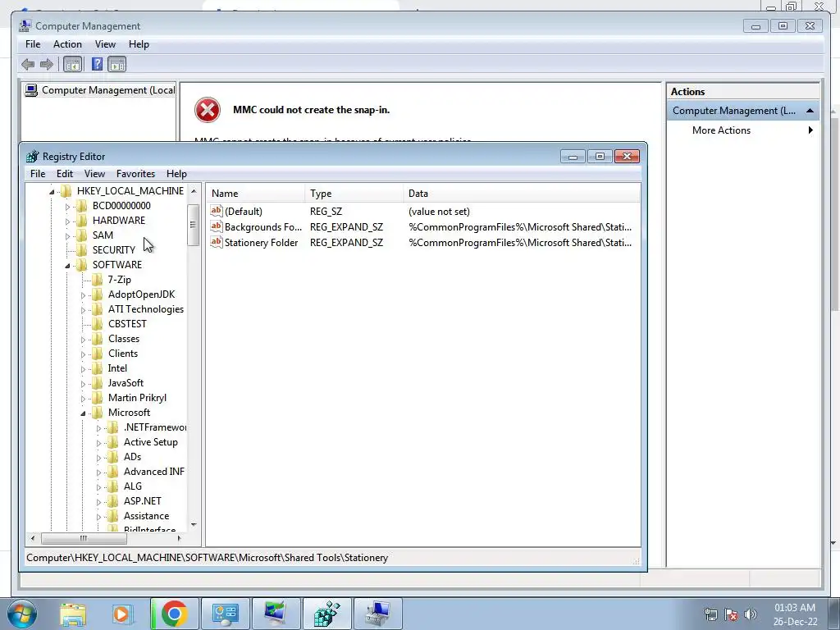Image resolution: width=840 pixels, height=630 pixels.
Task: Sort values by Data column header
Action: 522,194
